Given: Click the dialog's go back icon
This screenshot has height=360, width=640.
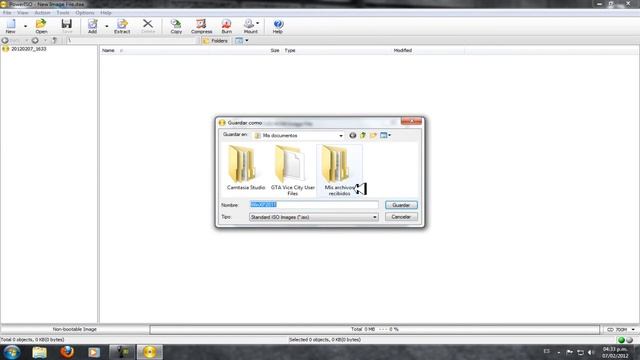Looking at the screenshot, I should click(x=353, y=135).
